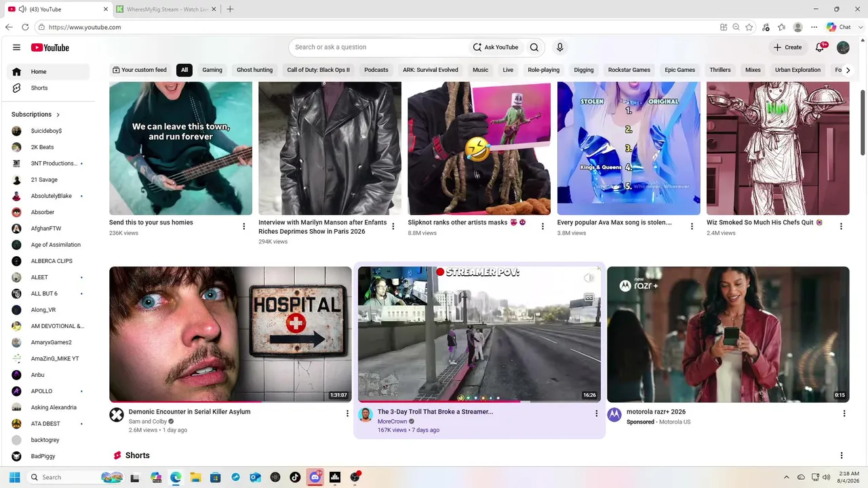
Task: Open options for the Marilyn Manson interview Short
Action: pos(393,226)
